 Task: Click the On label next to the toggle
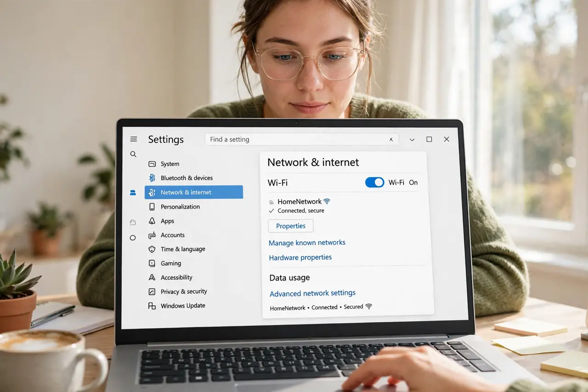coord(413,182)
